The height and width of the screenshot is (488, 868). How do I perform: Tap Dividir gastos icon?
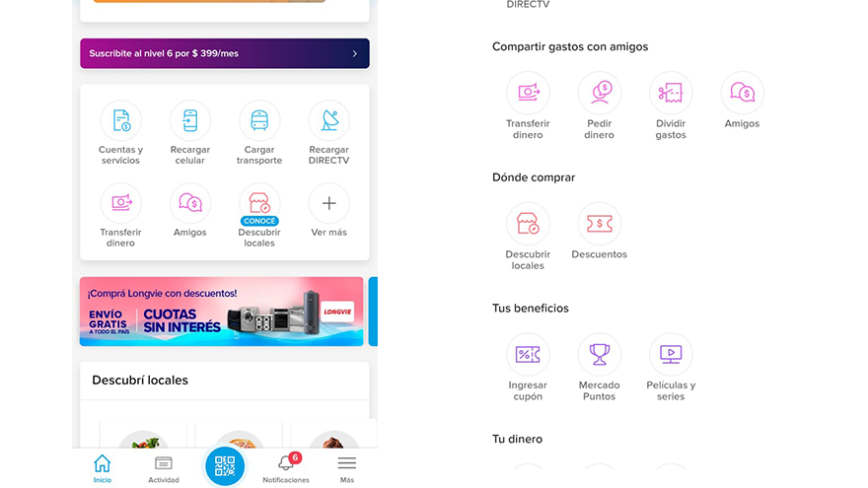(671, 93)
